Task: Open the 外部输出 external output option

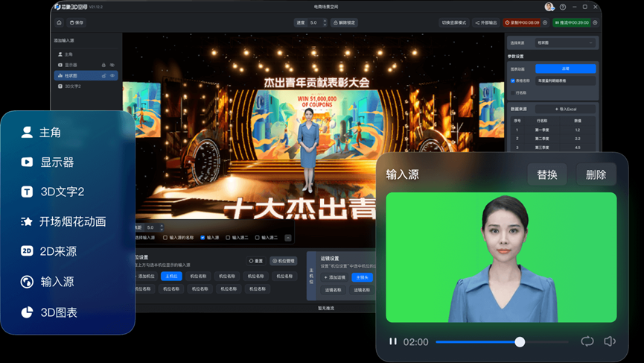Action: coord(486,22)
